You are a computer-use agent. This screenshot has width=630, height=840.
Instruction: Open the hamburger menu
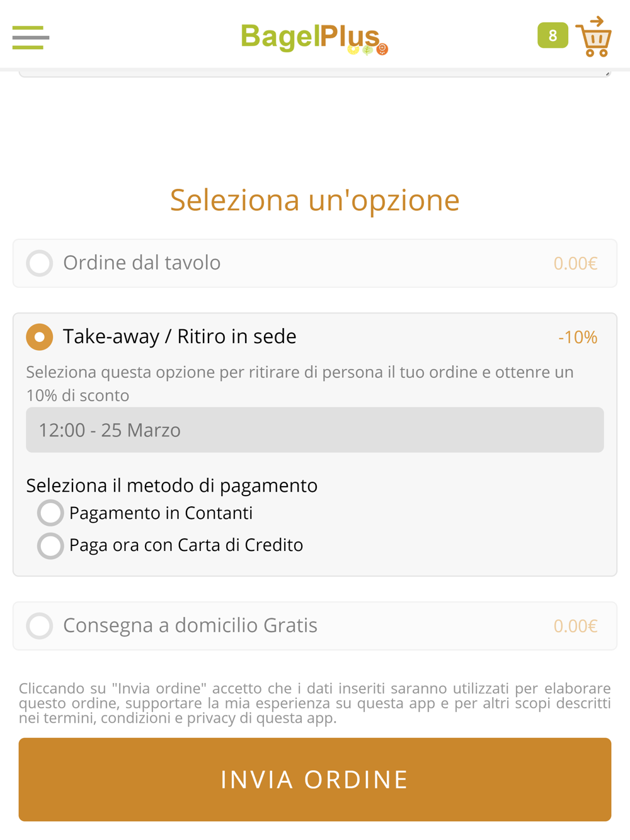tap(30, 38)
